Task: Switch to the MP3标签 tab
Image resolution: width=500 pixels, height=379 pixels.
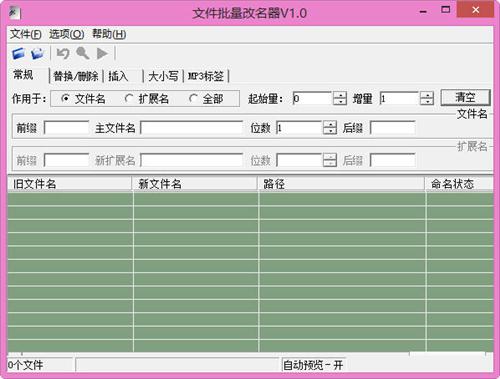Action: click(x=206, y=76)
